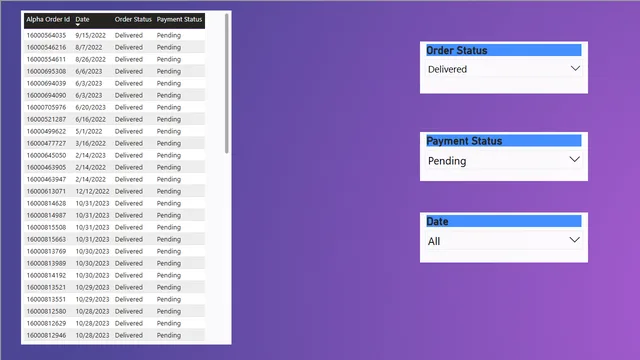Select order 16000812946 cell
The height and width of the screenshot is (360, 640).
point(46,336)
